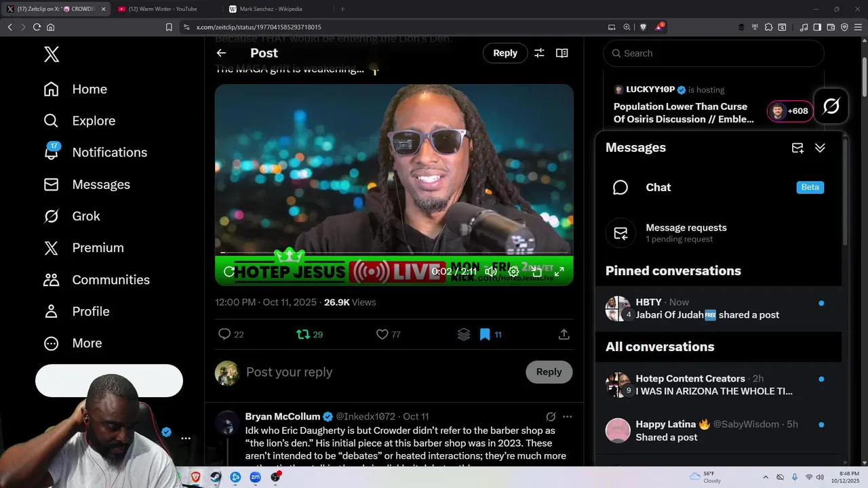Expand the video to fullscreen

(559, 272)
